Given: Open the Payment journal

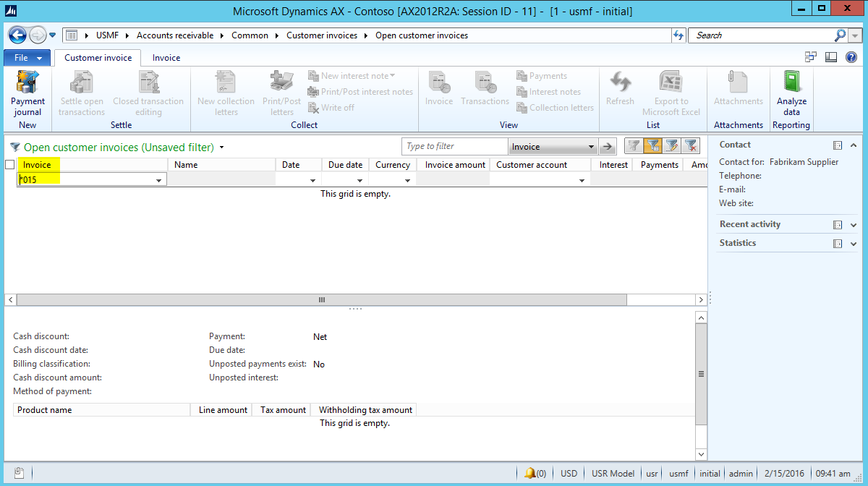Looking at the screenshot, I should pos(27,93).
